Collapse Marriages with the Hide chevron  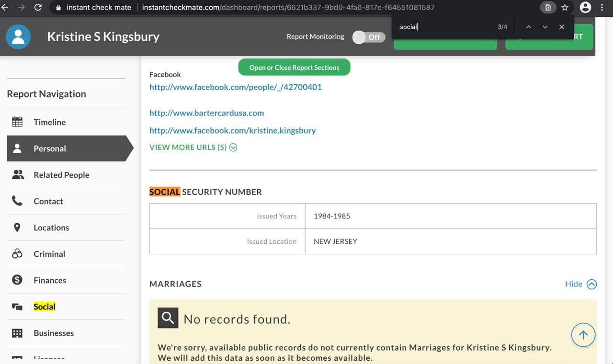(x=591, y=284)
